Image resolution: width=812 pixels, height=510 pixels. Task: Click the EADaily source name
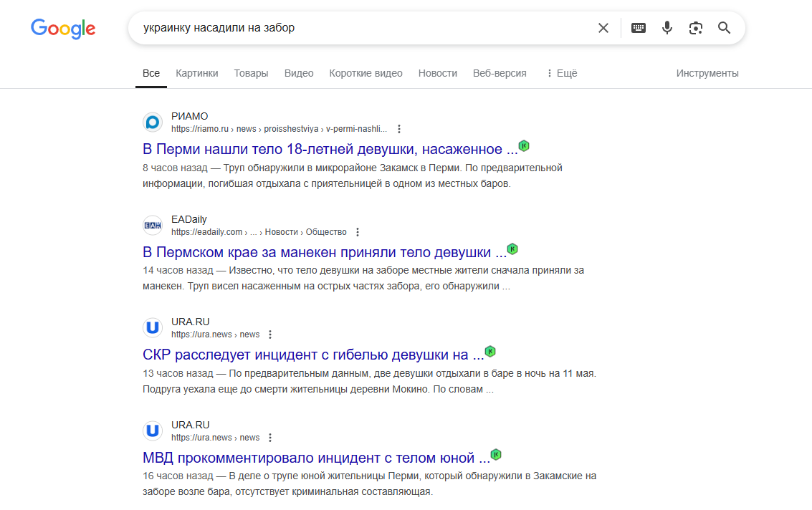coord(189,219)
